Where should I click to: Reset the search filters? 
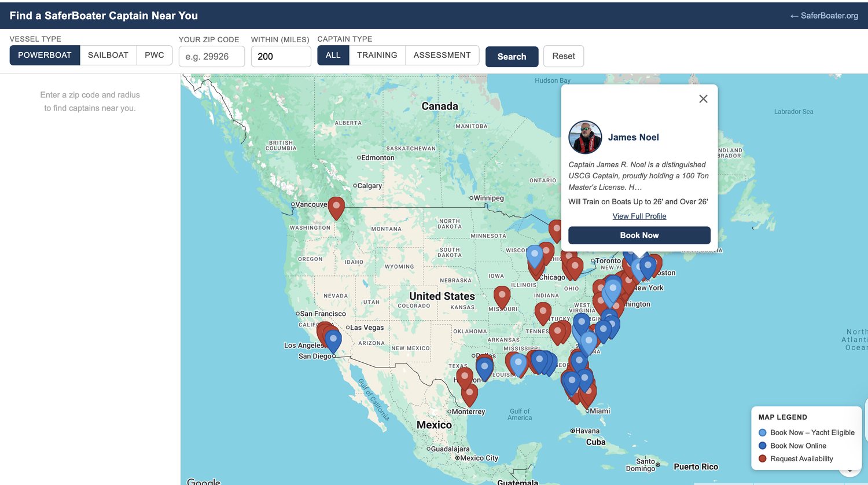(564, 56)
